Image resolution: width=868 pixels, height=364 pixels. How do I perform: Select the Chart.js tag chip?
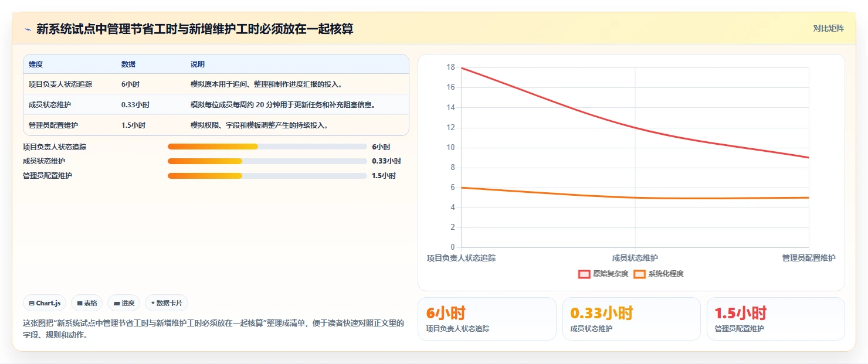pyautogui.click(x=45, y=303)
